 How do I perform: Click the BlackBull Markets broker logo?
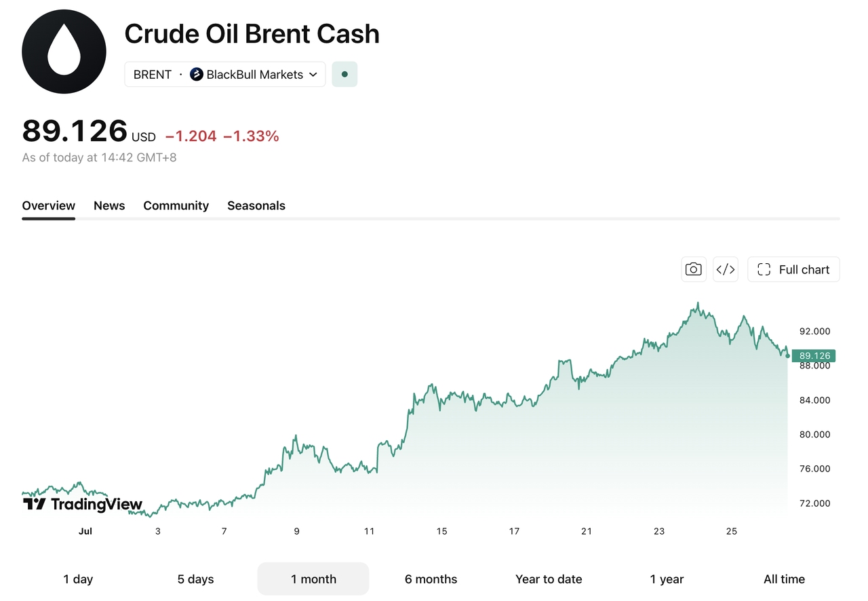click(x=197, y=75)
